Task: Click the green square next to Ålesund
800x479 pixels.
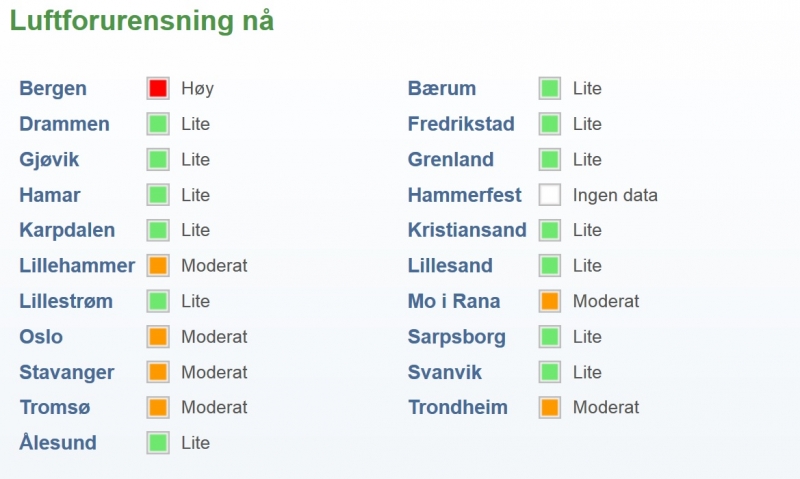Action: (x=158, y=443)
